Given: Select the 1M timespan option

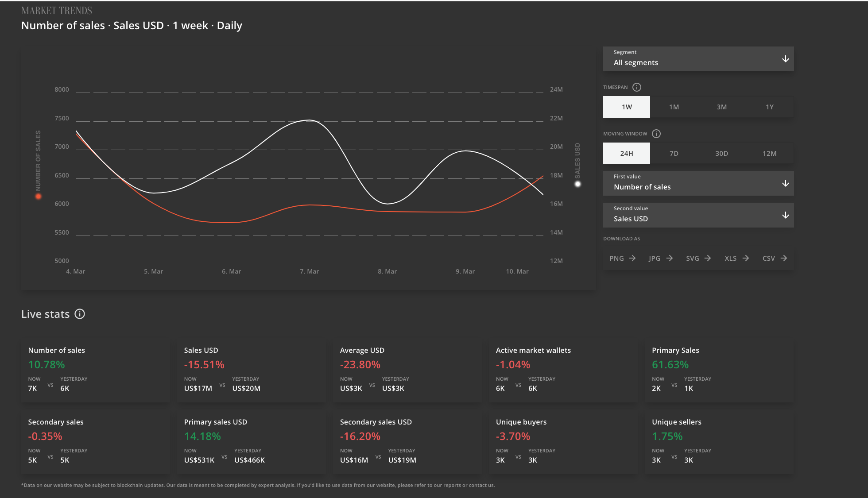Looking at the screenshot, I should 674,107.
